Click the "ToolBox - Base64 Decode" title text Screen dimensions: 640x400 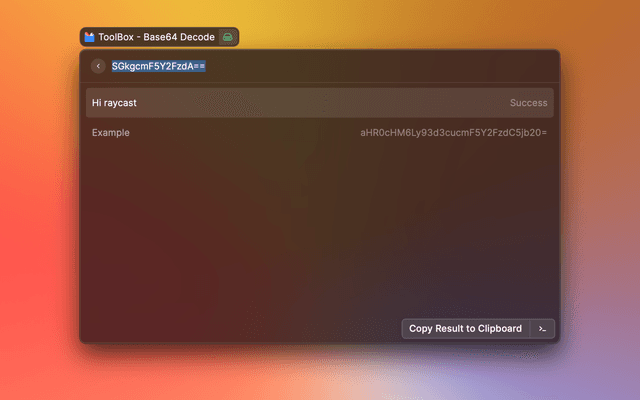pos(156,37)
